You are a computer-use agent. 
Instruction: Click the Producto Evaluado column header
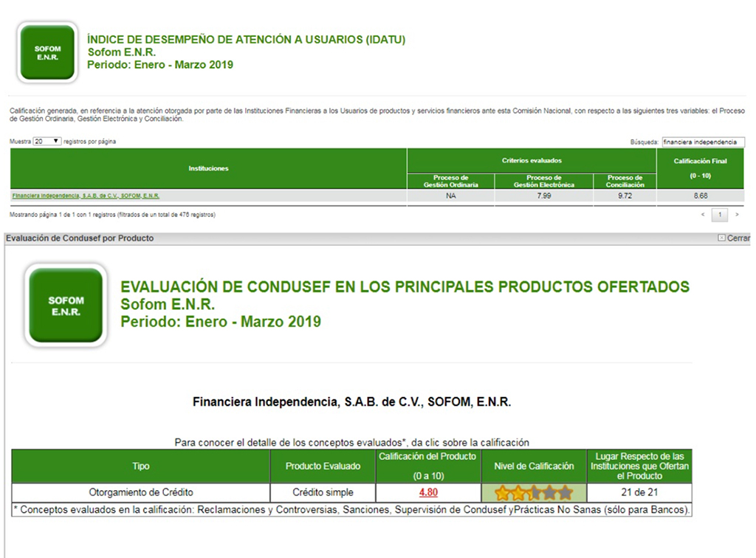[323, 466]
